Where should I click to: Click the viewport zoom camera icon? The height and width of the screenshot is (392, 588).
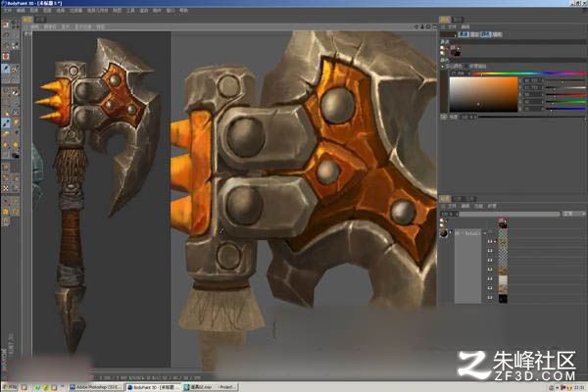pos(422,26)
